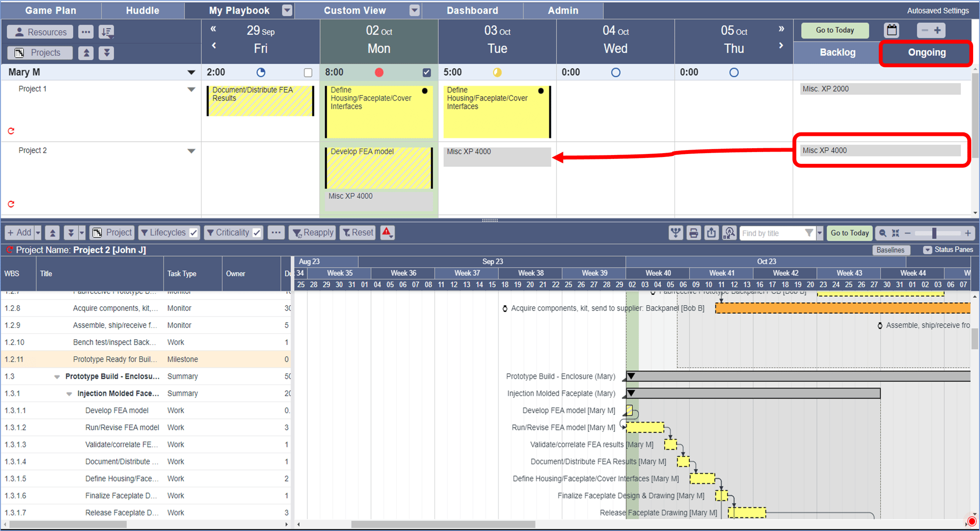Uncheck the 02 Oct Monday checkbox

(x=427, y=72)
